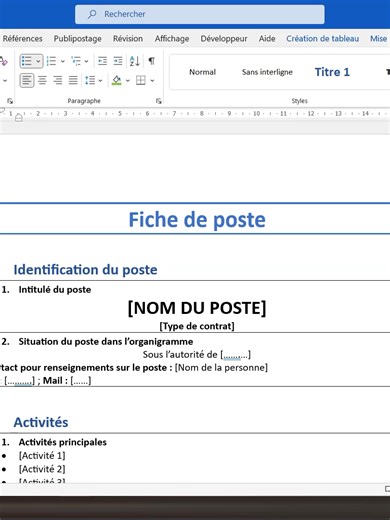Switch to Création de tableau tab
The width and height of the screenshot is (390, 520).
pyautogui.click(x=323, y=39)
